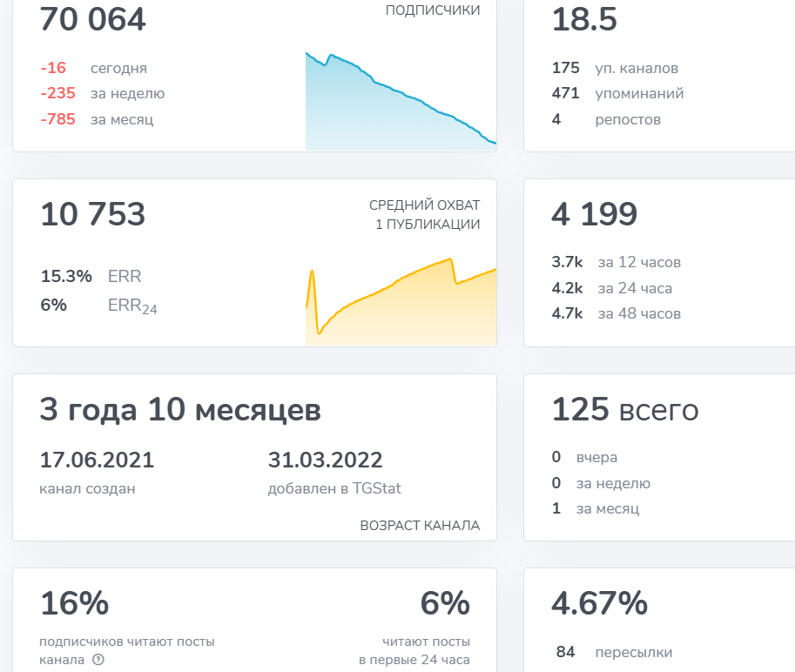Click the average reach value 10 753

(x=93, y=213)
